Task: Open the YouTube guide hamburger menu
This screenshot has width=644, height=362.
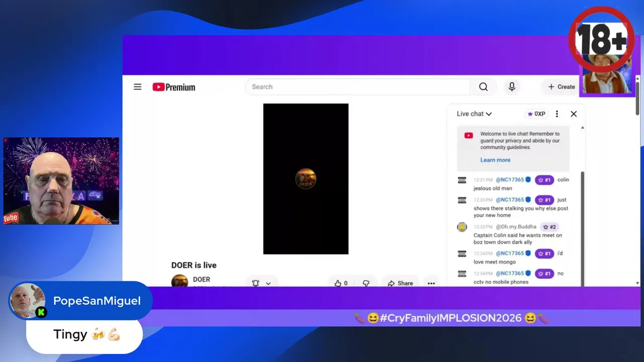Action: pyautogui.click(x=137, y=87)
